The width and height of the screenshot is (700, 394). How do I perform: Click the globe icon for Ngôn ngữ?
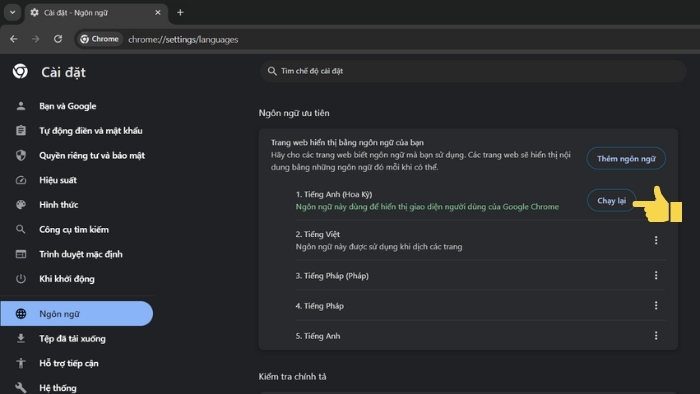pos(21,314)
